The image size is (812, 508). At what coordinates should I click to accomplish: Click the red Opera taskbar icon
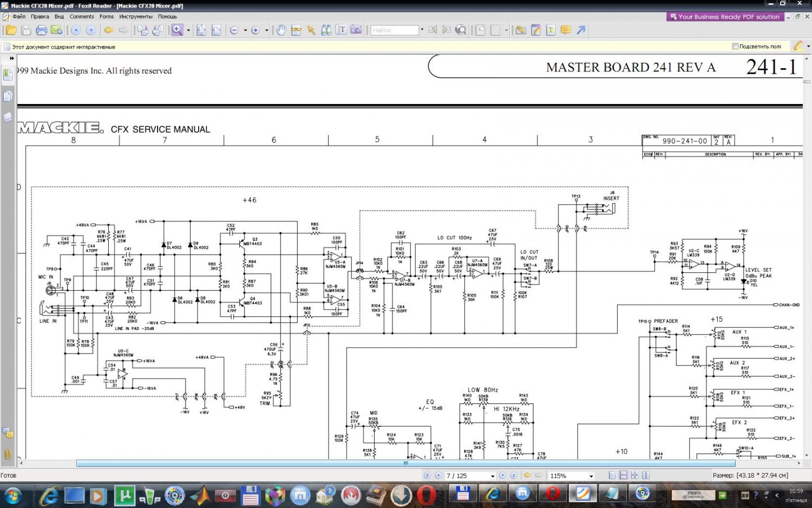pos(427,496)
